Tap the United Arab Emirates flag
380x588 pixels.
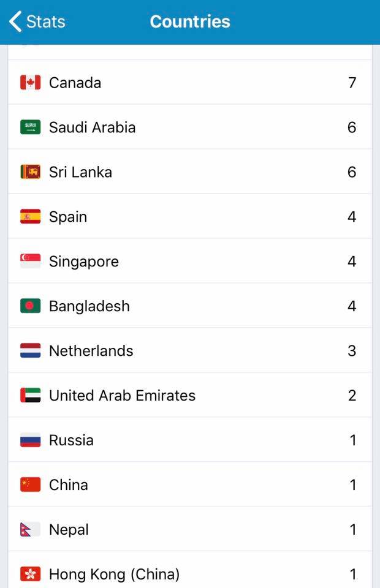31,396
